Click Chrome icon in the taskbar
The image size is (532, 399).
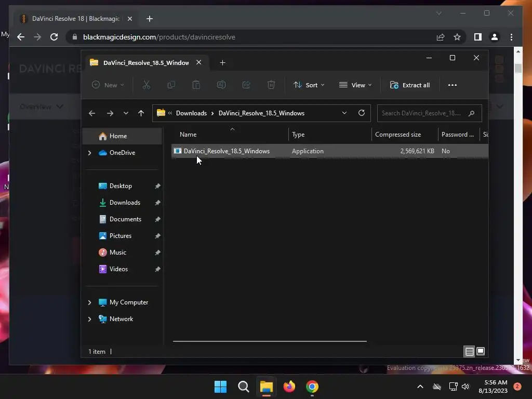[x=312, y=387]
